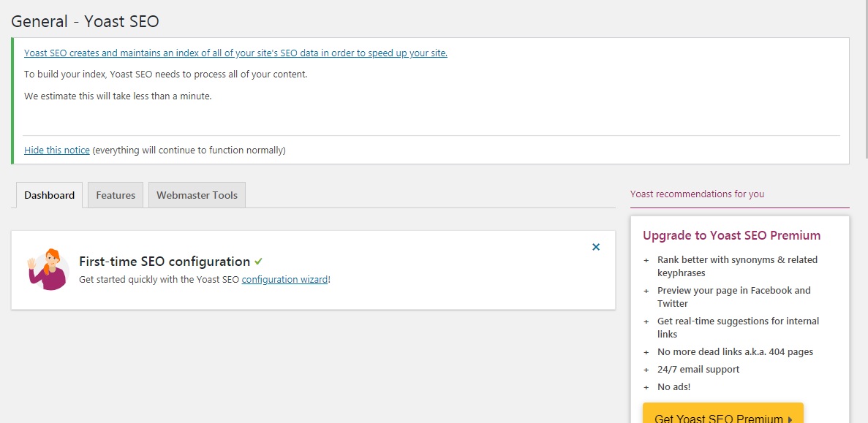Click the waving Yoast assistant avatar
The image size is (868, 423).
pos(46,269)
